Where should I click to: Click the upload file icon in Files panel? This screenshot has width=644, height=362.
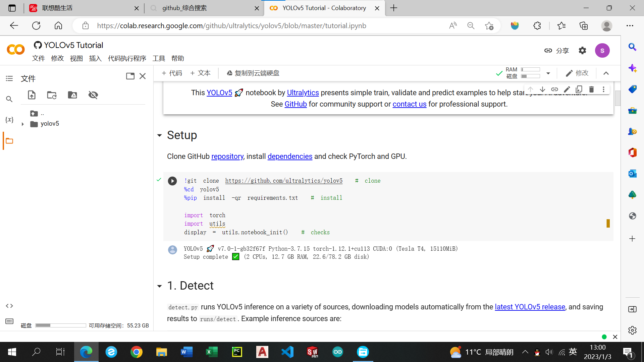pyautogui.click(x=32, y=95)
